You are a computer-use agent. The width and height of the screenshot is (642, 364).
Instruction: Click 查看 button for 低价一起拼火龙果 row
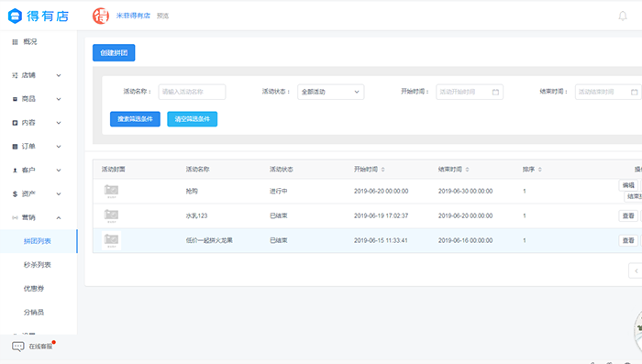click(x=628, y=240)
